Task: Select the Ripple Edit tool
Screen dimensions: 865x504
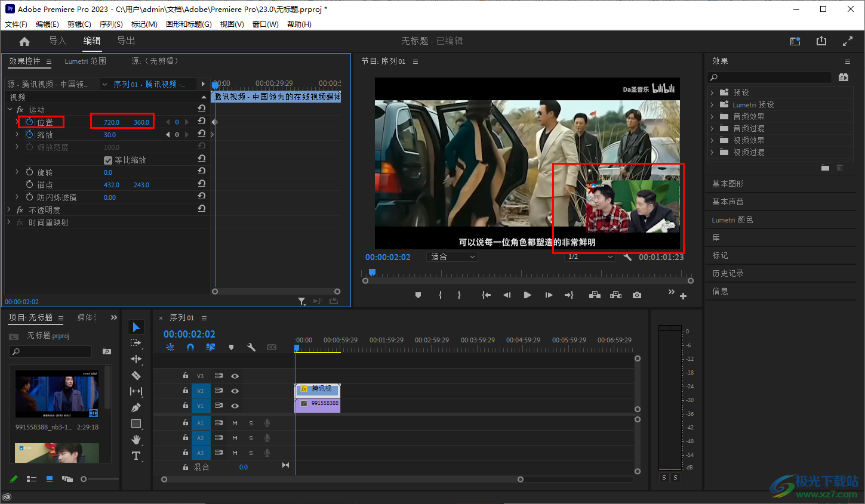Action: (136, 359)
